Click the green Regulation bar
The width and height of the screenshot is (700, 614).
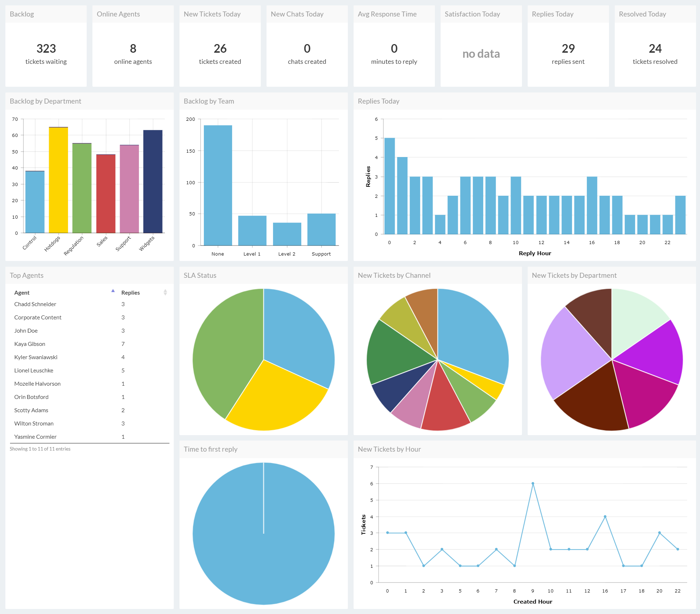coord(82,188)
